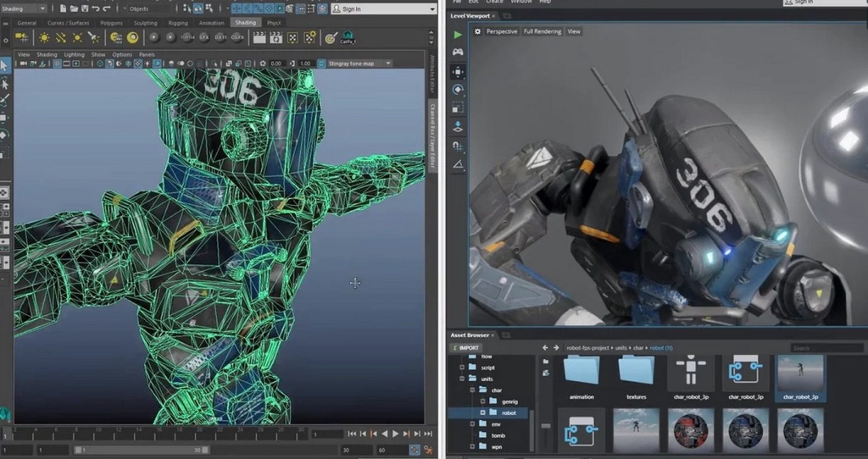The width and height of the screenshot is (868, 459).
Task: Open the Shading workspace dropdown
Action: pyautogui.click(x=25, y=8)
